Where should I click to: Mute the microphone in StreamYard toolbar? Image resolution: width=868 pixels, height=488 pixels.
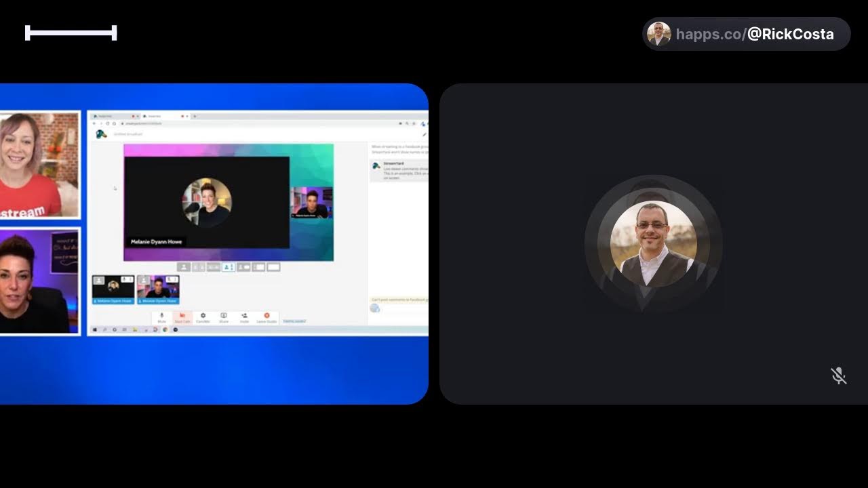coord(161,318)
